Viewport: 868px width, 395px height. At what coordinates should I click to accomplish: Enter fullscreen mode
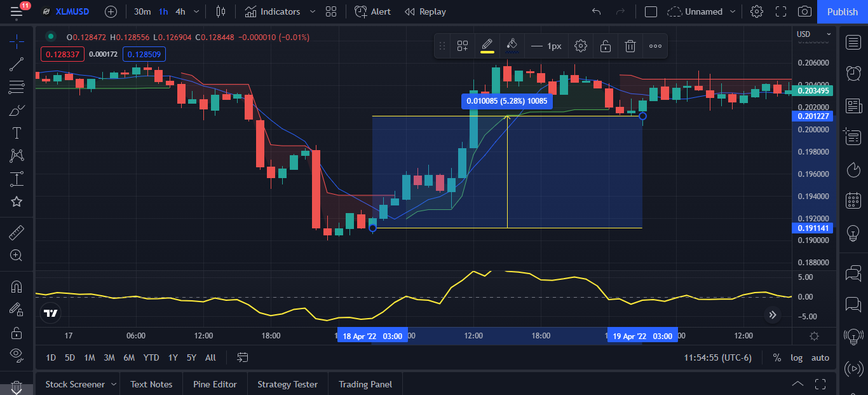click(781, 11)
